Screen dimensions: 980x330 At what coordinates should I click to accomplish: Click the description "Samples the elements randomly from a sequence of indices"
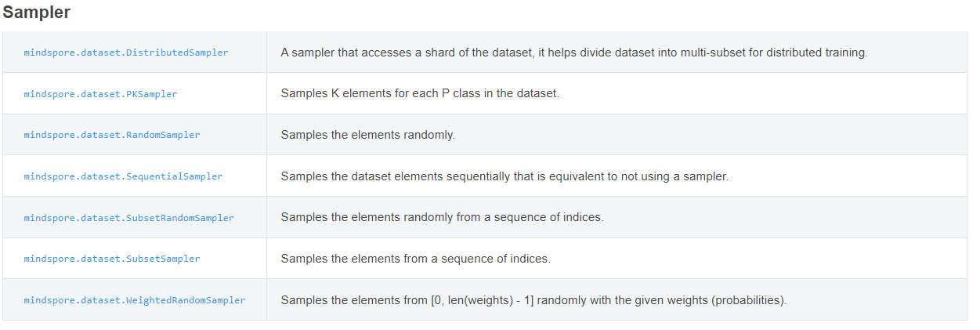point(442,217)
